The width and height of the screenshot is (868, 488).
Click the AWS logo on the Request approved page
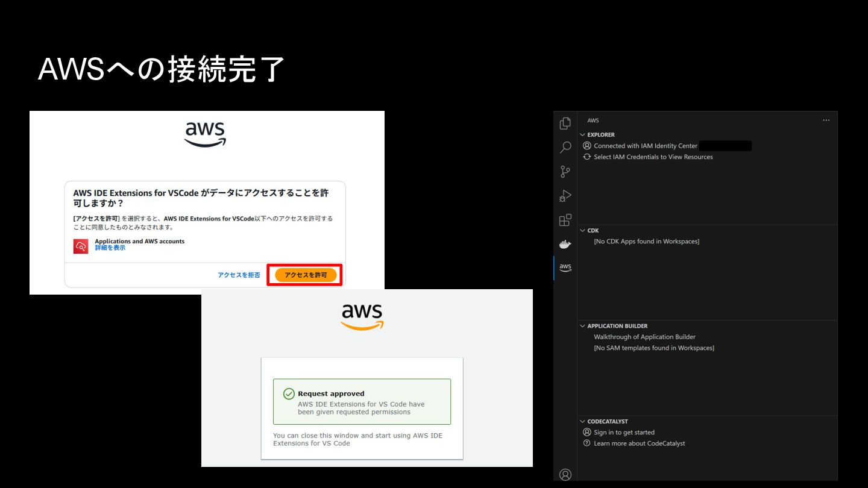point(362,317)
